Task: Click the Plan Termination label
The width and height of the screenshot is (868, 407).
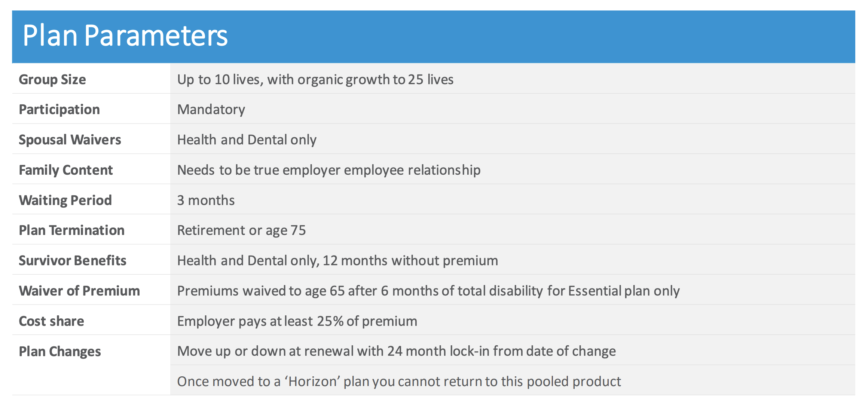Action: pos(72,230)
